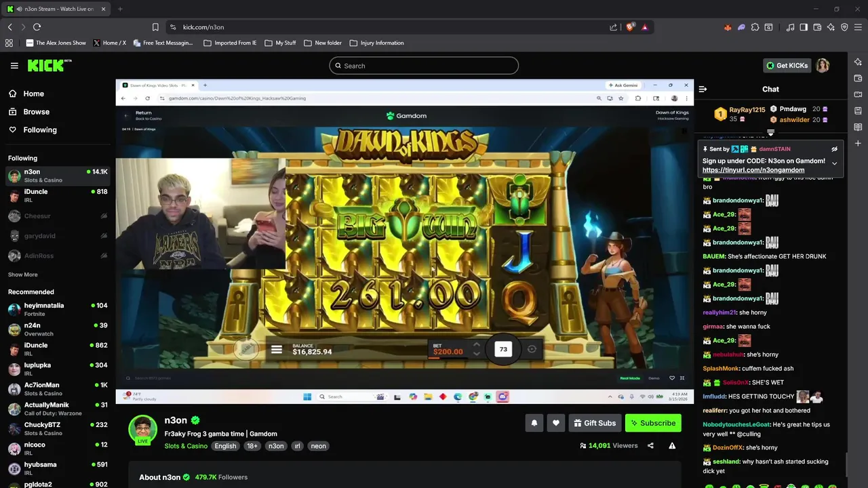Click the share stream icon near viewers
868x488 pixels.
pyautogui.click(x=650, y=445)
